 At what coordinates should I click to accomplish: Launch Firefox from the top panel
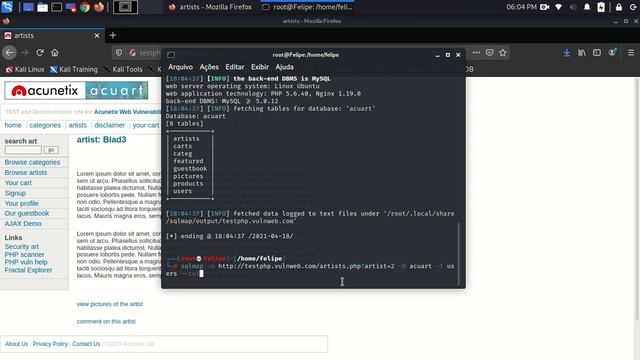click(x=99, y=7)
